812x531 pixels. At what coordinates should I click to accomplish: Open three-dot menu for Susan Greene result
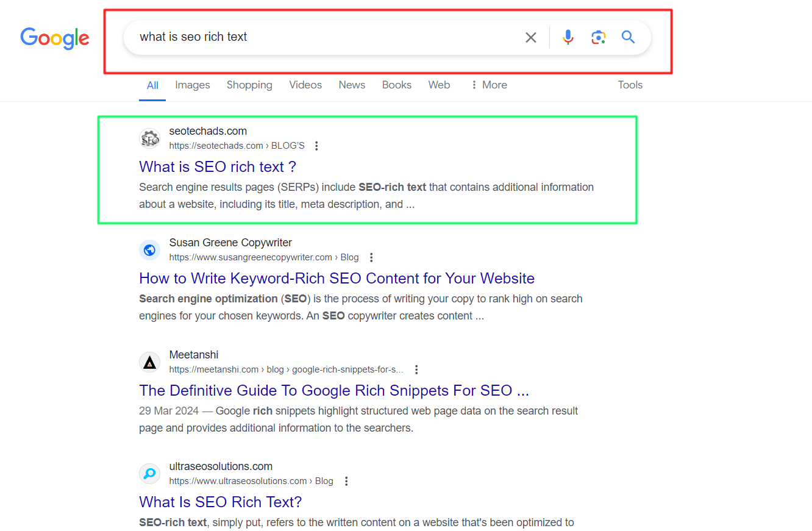371,257
